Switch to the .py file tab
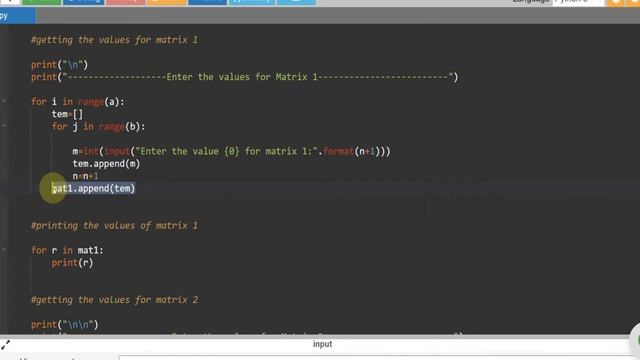The width and height of the screenshot is (640, 360). 17,16
